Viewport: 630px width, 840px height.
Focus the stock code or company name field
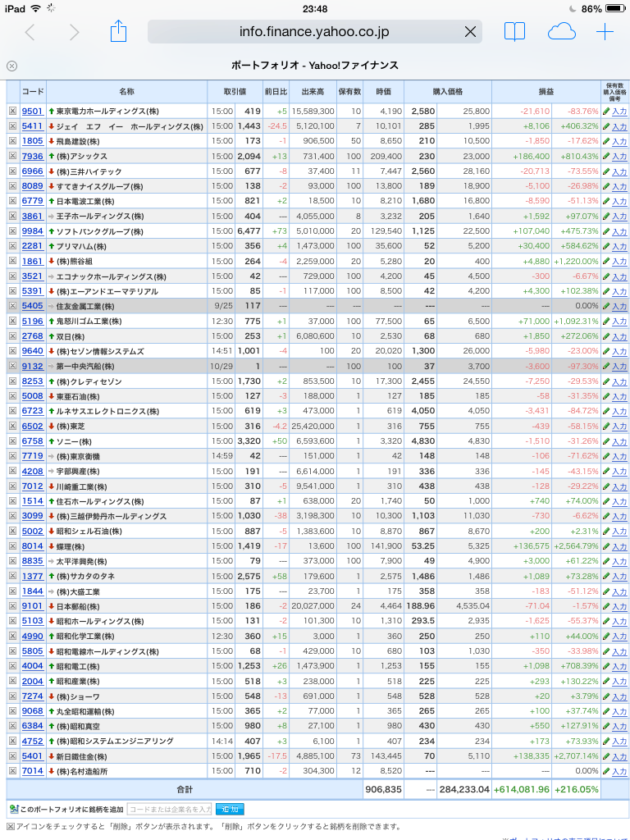[169, 809]
